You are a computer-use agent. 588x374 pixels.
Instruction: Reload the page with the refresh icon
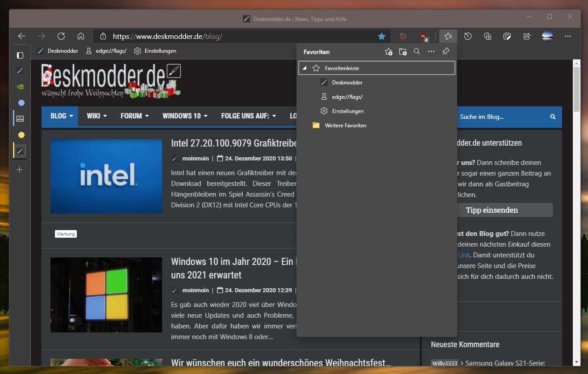coord(61,36)
